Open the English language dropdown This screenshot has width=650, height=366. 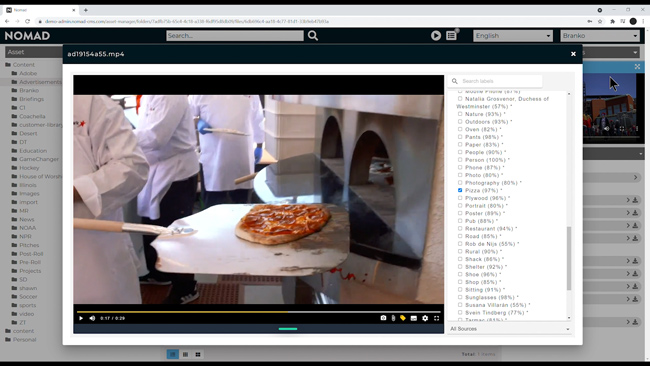click(x=513, y=36)
